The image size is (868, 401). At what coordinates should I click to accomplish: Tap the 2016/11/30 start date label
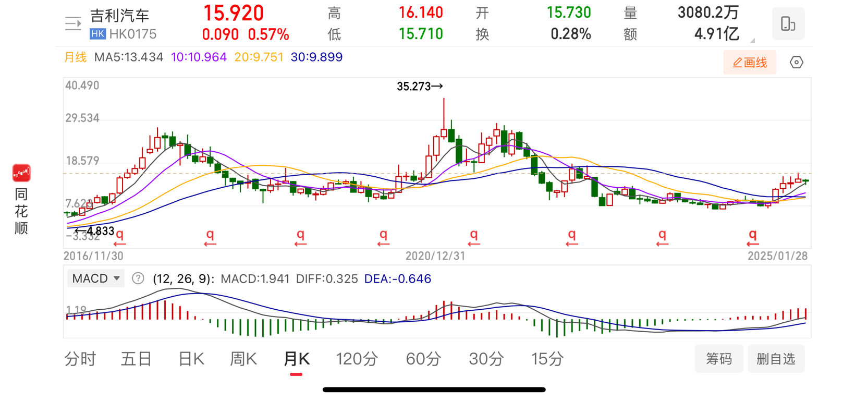[93, 256]
